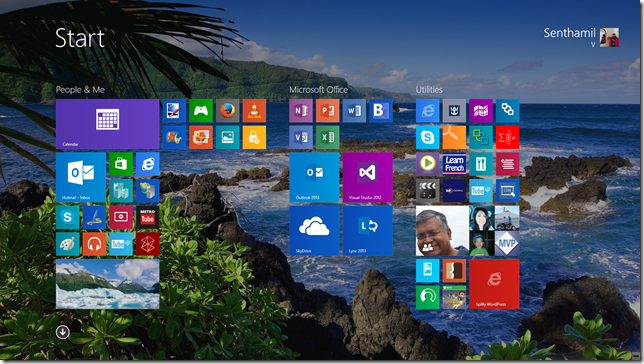Open the Metro Tube tile

tap(147, 217)
